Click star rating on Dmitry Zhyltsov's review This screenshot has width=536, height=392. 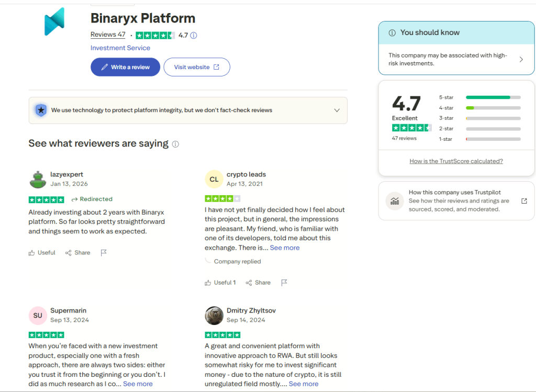(x=222, y=335)
